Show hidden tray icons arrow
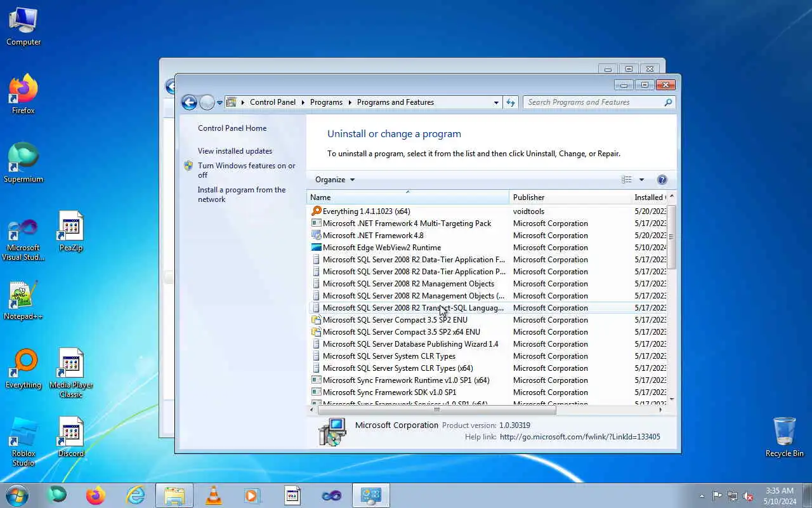 coord(702,496)
